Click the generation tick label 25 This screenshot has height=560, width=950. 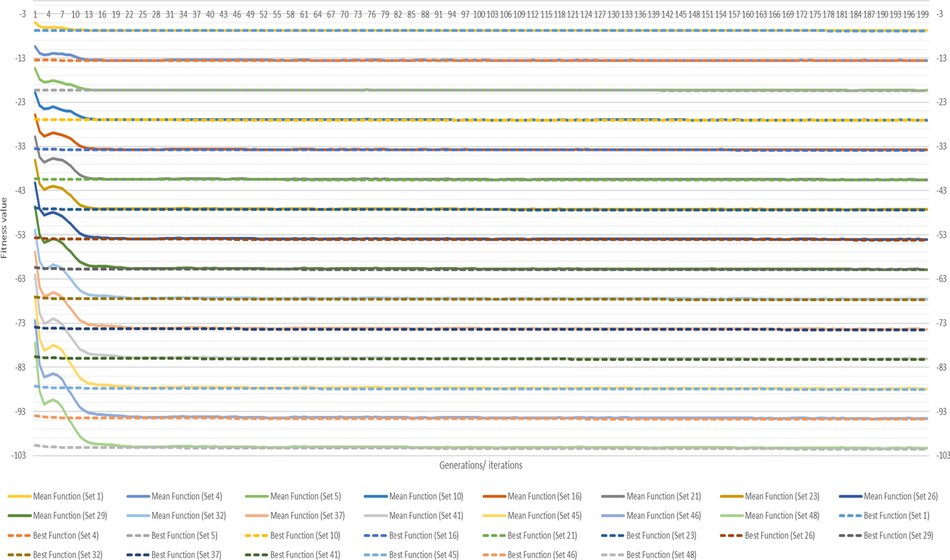(x=142, y=14)
